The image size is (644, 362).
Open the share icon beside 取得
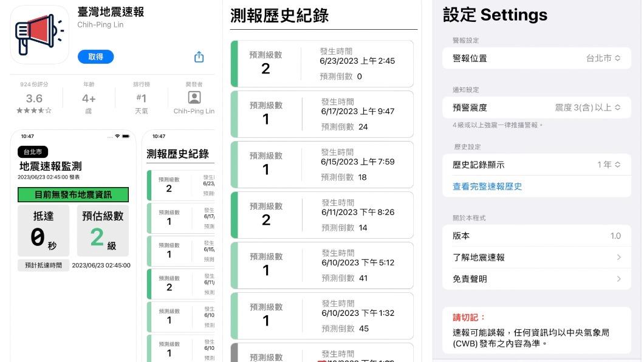199,56
